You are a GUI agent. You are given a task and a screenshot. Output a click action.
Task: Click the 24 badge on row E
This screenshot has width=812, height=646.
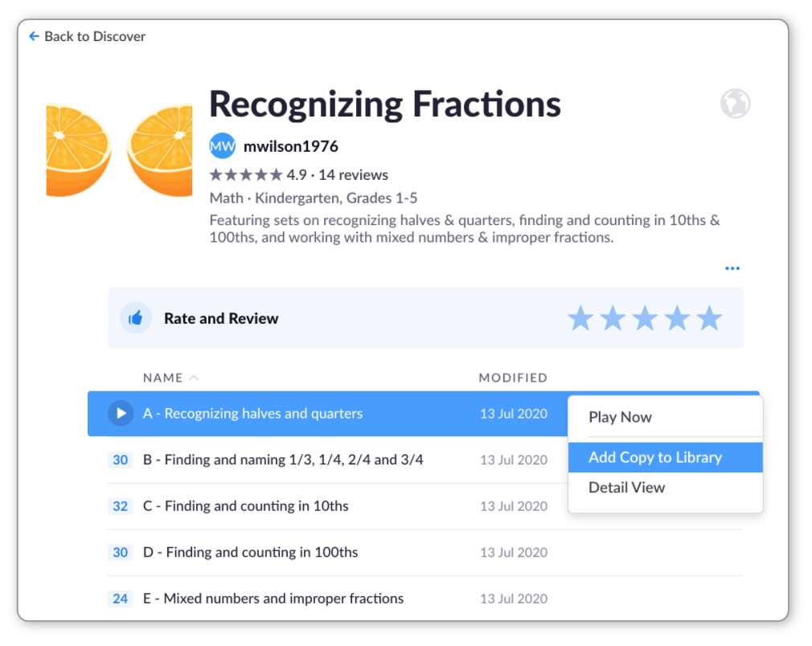121,599
